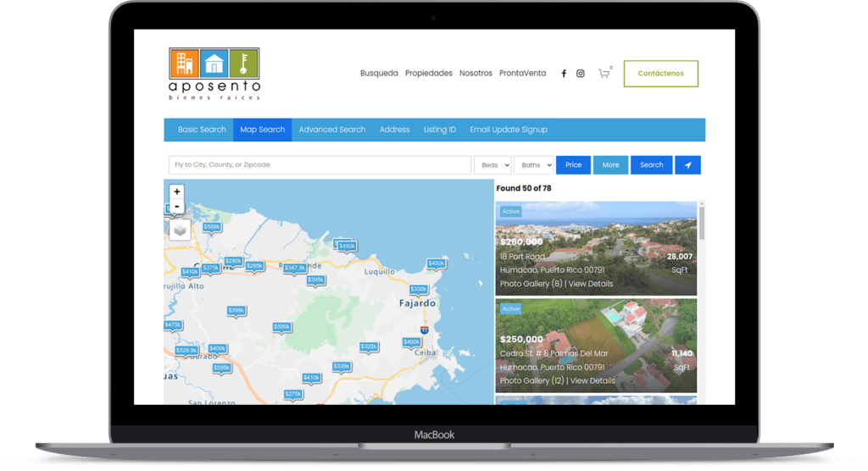Open Photo Gallery (12) for Cedro St
Viewport: 868px width, 471px height.
coord(532,381)
